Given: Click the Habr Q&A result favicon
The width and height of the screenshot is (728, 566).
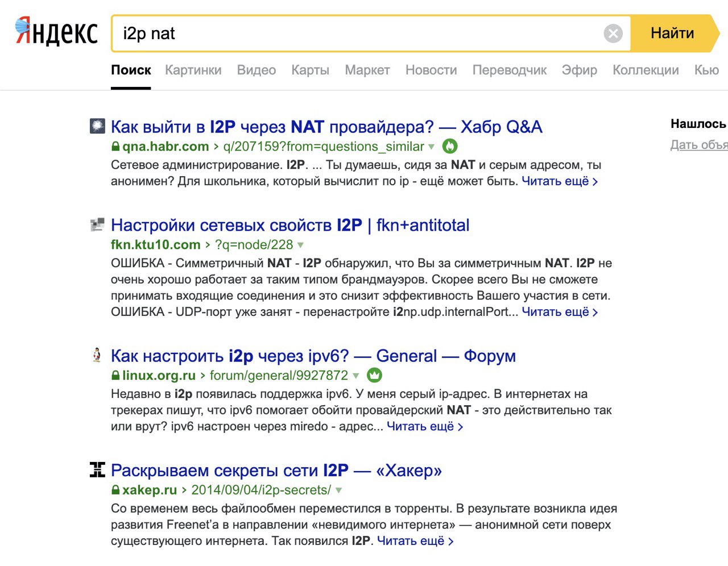Looking at the screenshot, I should coord(97,126).
